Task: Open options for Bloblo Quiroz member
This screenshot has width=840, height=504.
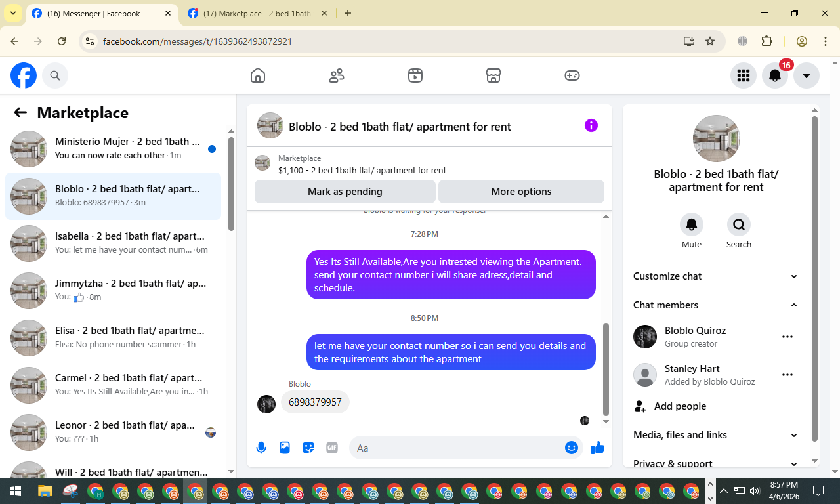Action: (x=787, y=337)
